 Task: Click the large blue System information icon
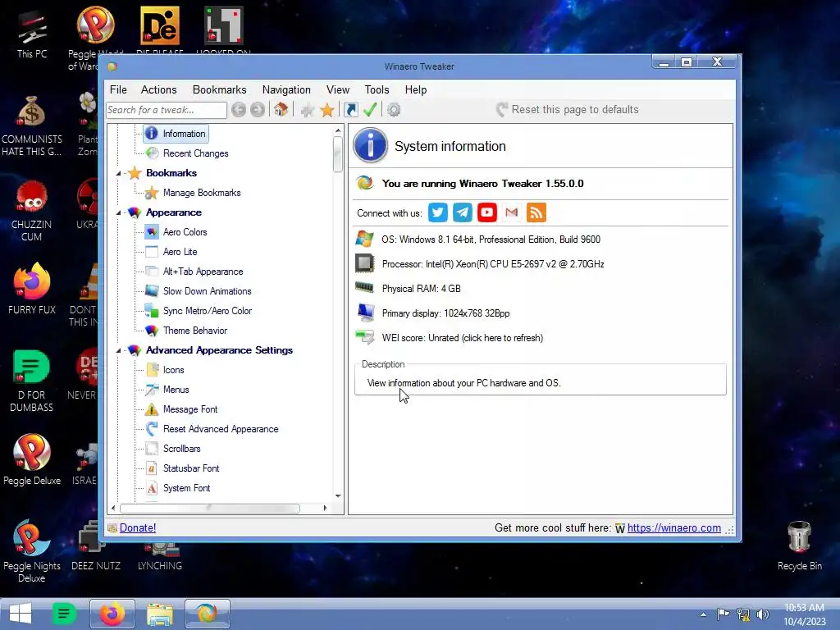(370, 145)
